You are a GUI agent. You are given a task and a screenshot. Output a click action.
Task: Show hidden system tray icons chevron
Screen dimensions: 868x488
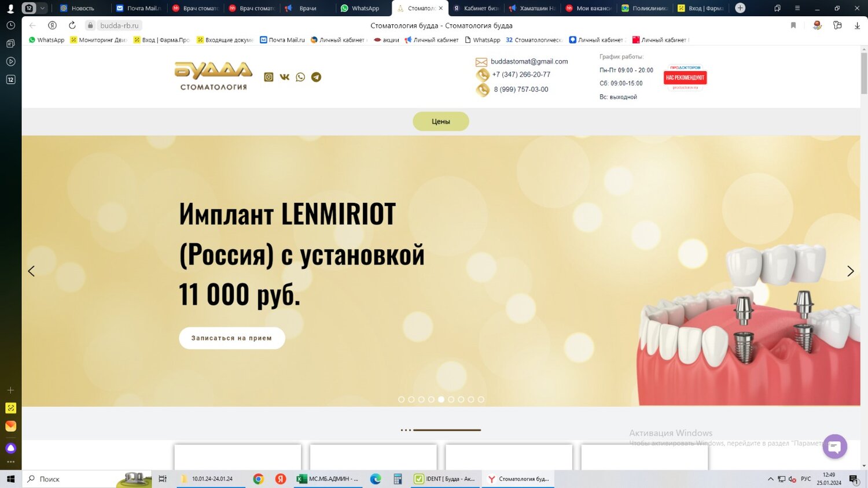click(x=770, y=479)
